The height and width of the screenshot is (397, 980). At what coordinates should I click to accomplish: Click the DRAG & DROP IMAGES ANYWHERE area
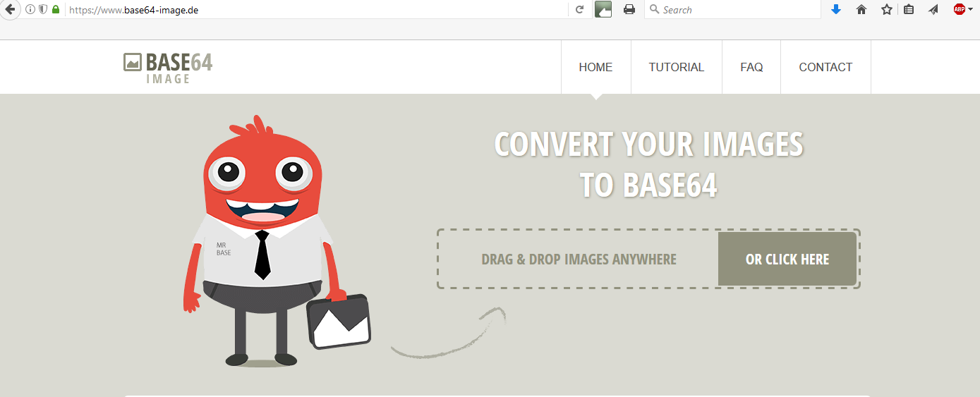[579, 259]
